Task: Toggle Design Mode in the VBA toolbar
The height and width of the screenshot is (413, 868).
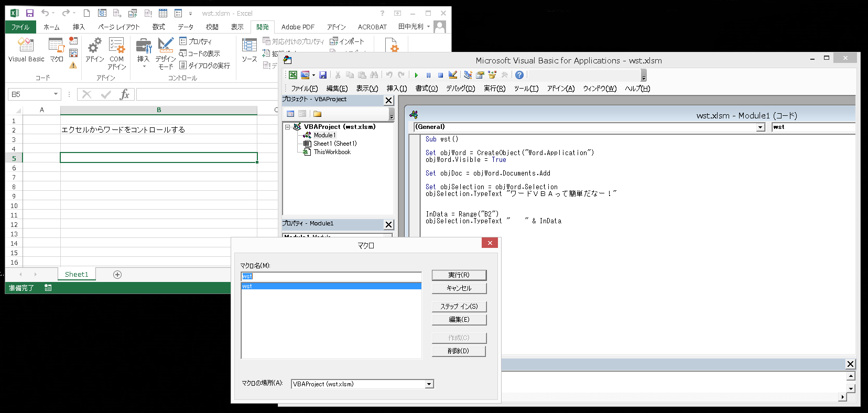Action: pyautogui.click(x=453, y=75)
